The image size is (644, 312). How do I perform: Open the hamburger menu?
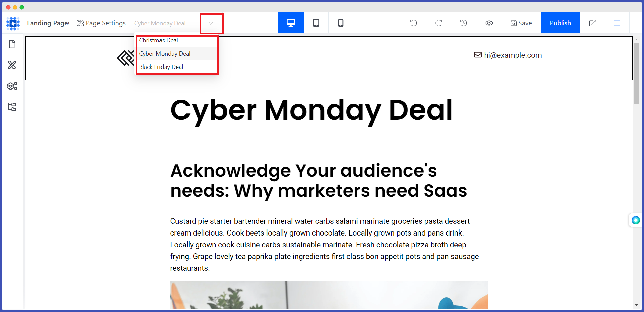click(617, 23)
